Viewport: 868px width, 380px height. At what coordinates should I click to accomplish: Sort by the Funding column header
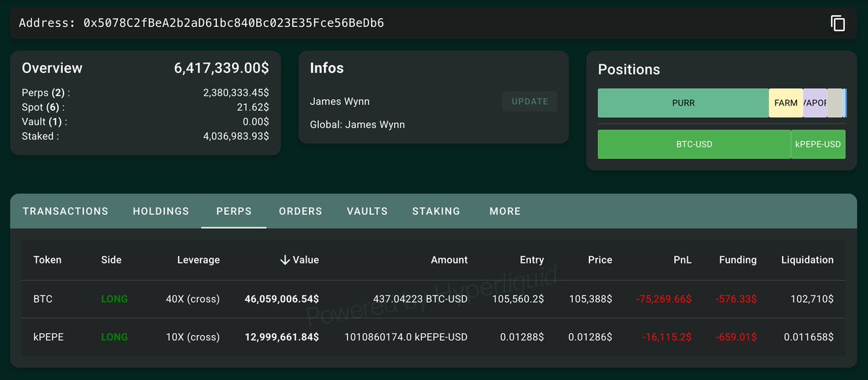(738, 260)
